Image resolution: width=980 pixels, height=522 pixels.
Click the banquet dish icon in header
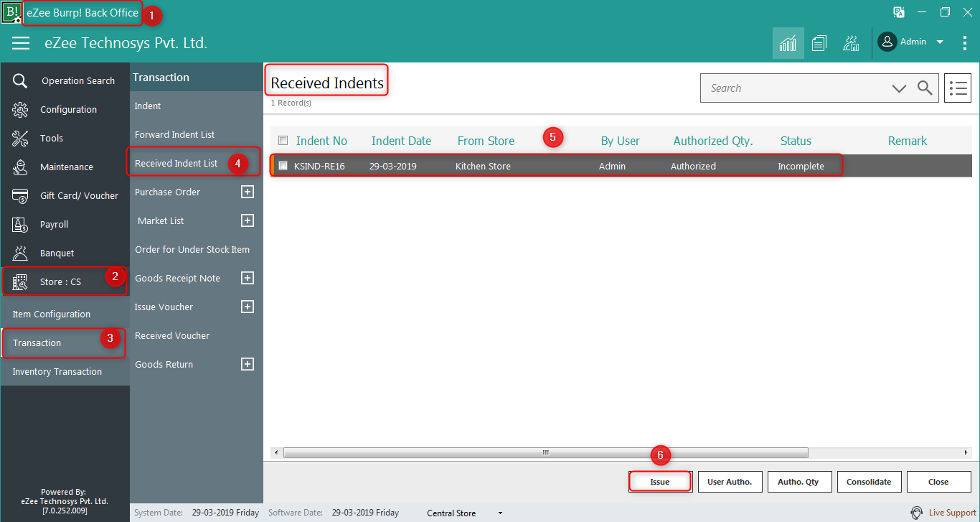pyautogui.click(x=851, y=43)
